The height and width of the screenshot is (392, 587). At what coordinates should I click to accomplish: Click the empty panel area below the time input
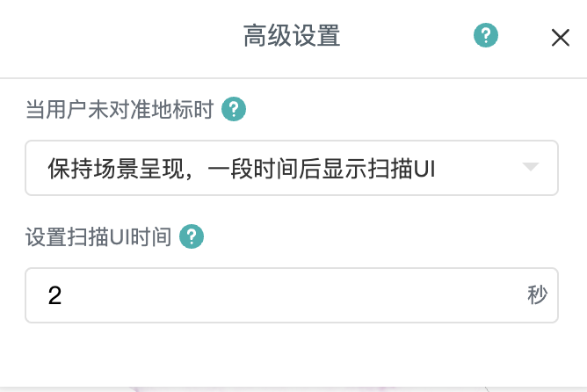pyautogui.click(x=292, y=352)
